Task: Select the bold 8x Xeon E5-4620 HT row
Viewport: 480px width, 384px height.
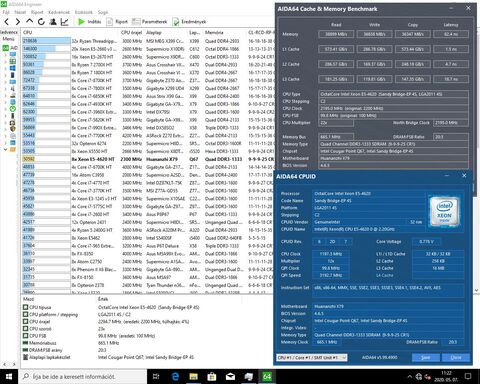Action: point(148,159)
